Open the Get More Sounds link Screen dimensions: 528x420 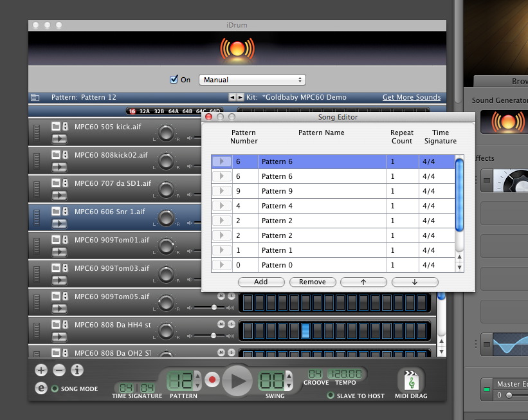pos(412,97)
